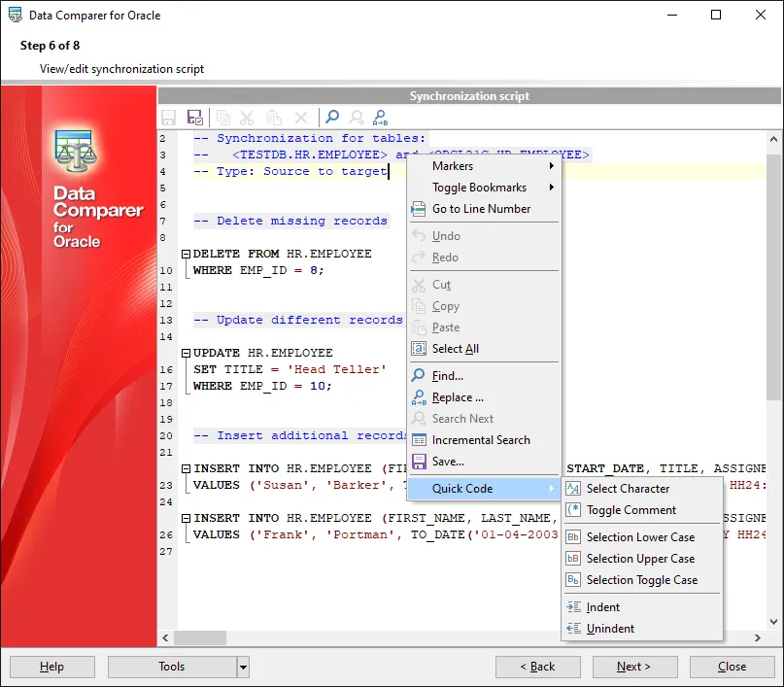784x687 pixels.
Task: Click the Cut scissors toolbar icon
Action: [247, 118]
